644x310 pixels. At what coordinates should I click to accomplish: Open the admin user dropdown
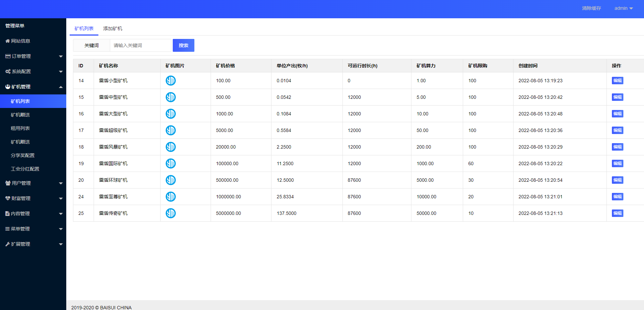click(623, 8)
